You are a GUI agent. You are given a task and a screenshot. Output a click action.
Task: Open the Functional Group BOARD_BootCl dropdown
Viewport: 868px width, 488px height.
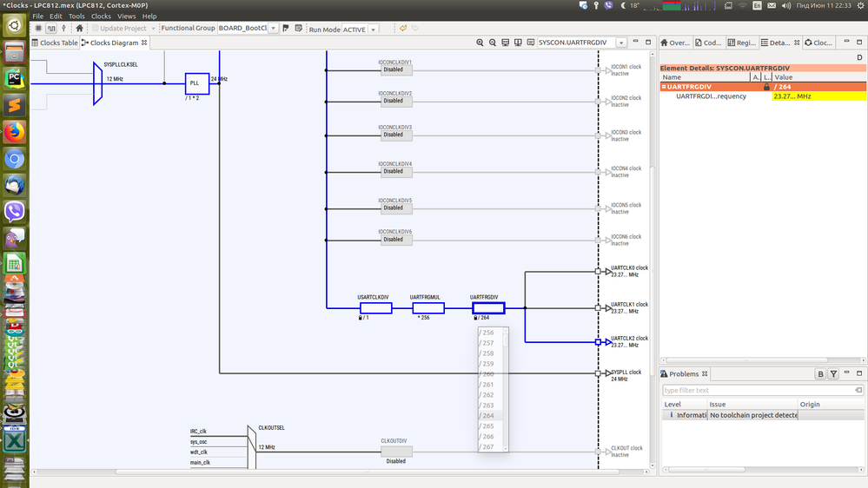pos(273,28)
